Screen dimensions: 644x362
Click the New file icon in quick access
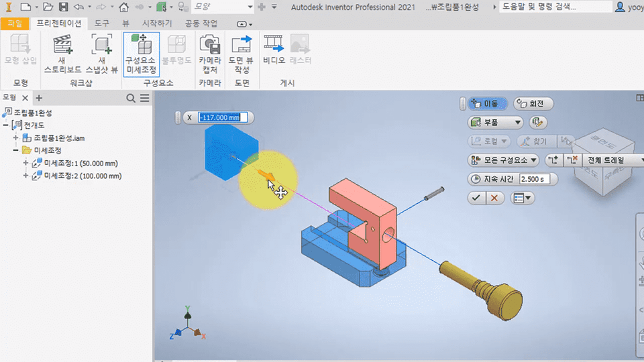point(25,7)
